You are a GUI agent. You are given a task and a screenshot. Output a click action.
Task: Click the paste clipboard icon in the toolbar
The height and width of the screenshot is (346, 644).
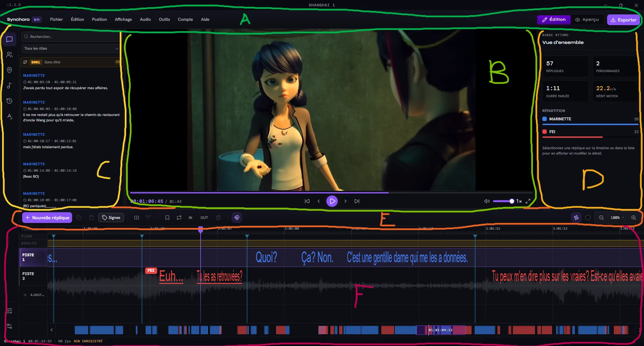pos(91,218)
